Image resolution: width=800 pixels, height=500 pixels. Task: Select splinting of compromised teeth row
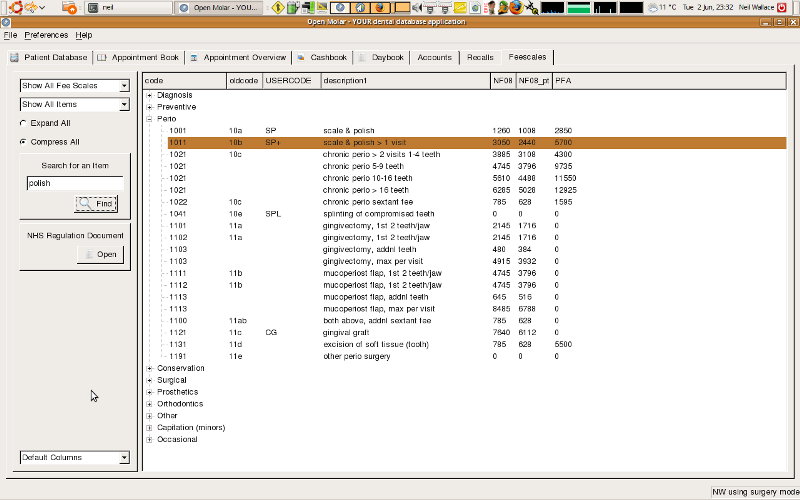pyautogui.click(x=477, y=214)
